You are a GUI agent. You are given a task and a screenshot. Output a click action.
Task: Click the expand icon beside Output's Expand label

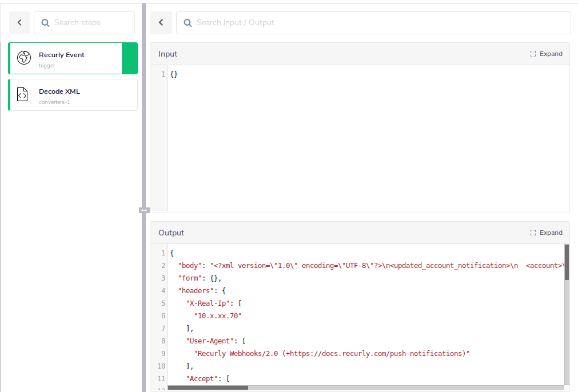coord(533,233)
